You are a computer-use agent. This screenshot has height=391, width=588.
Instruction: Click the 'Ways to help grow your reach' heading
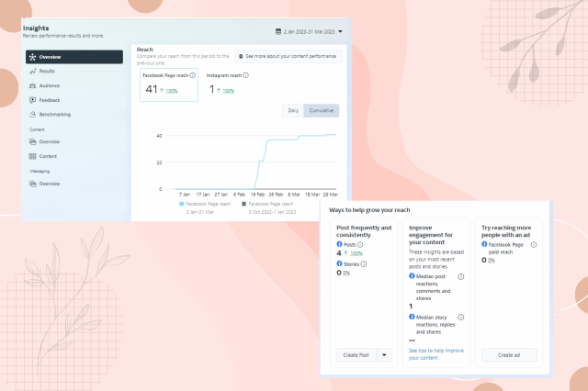(x=369, y=210)
